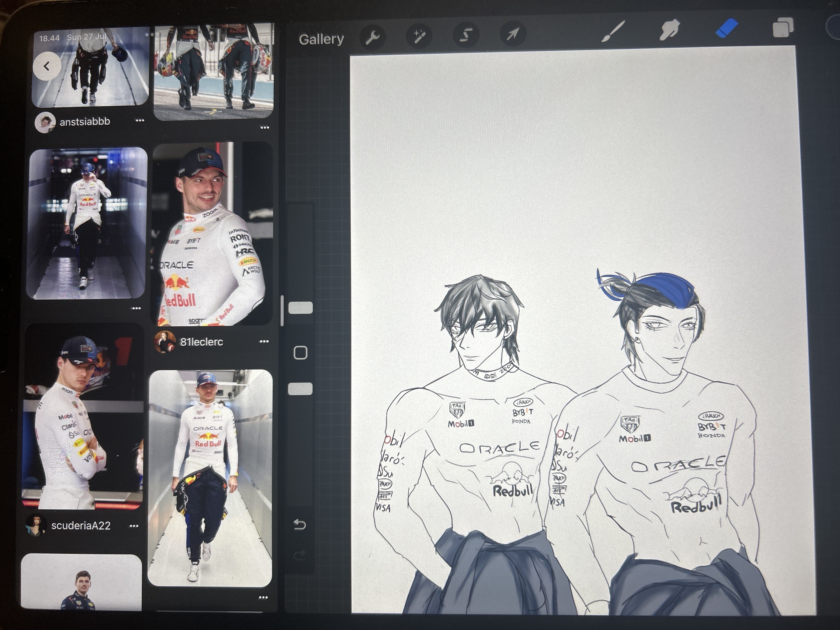The height and width of the screenshot is (630, 840).
Task: Adjust the brush opacity slider handle
Action: (300, 389)
